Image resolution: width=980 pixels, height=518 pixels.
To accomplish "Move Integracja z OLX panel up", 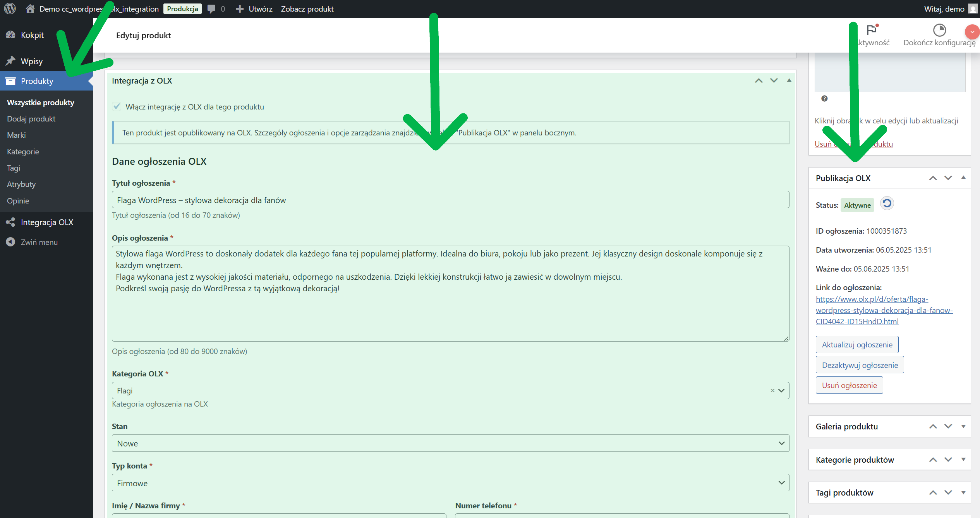I will pos(759,80).
